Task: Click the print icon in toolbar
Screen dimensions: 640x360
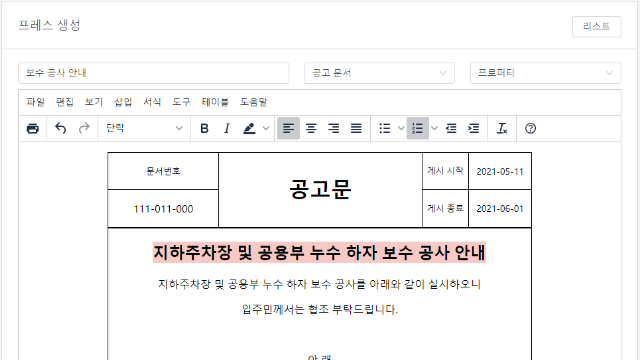Action: 33,129
